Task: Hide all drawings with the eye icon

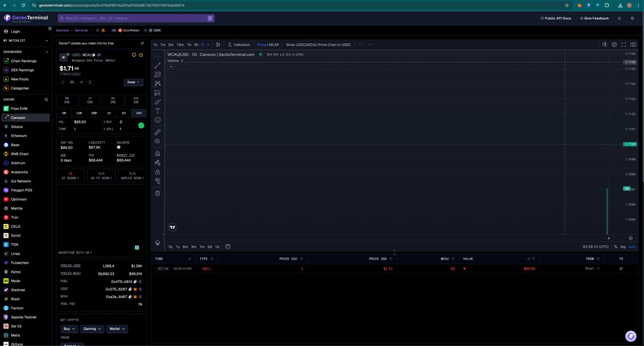Action: click(x=158, y=181)
